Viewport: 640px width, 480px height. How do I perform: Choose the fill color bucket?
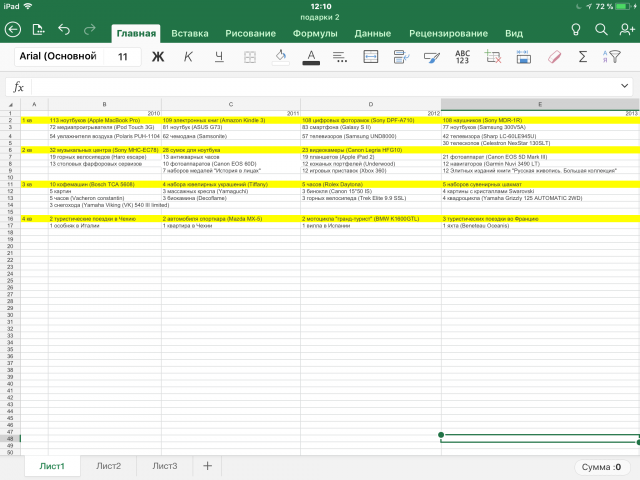click(x=281, y=57)
